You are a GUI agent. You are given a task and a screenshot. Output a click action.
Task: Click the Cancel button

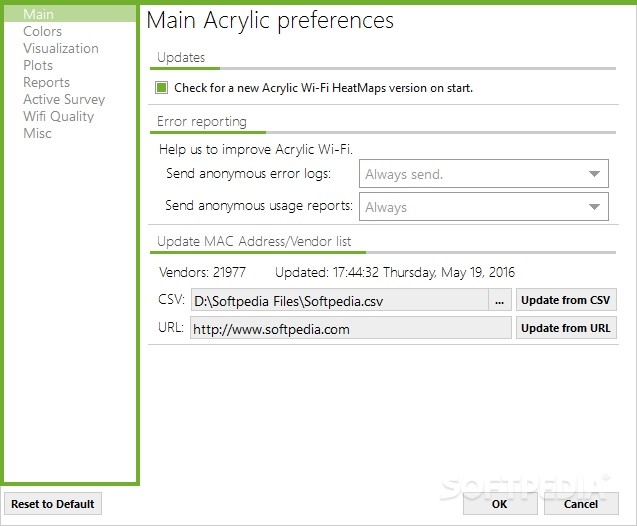click(x=581, y=504)
